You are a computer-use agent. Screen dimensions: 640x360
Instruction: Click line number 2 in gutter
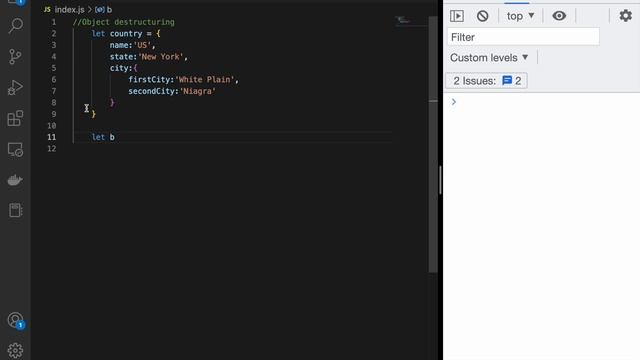53,33
